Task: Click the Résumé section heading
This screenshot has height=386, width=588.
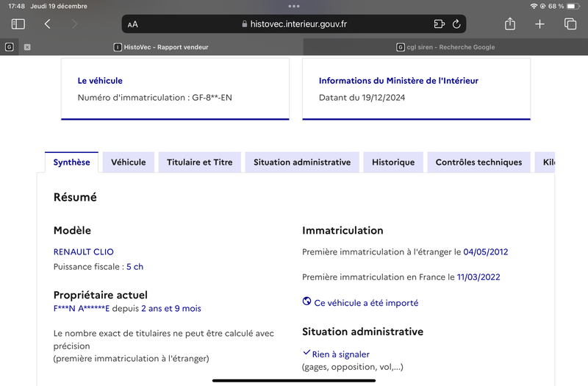Action: coord(75,197)
